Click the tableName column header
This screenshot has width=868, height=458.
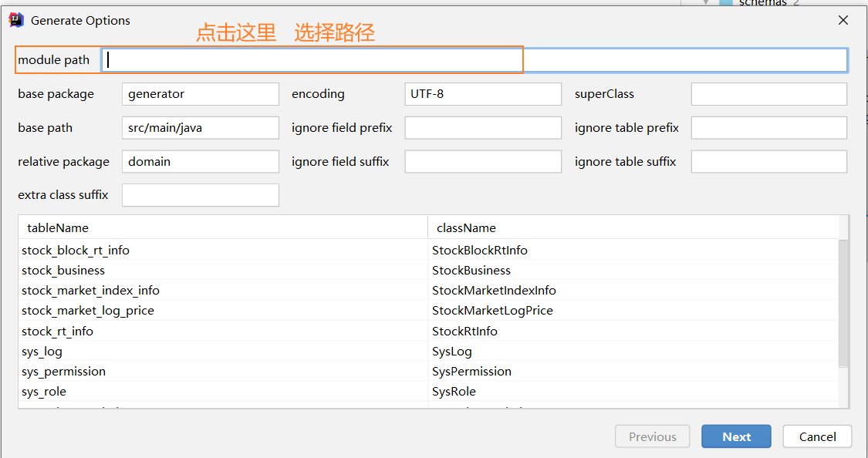223,228
